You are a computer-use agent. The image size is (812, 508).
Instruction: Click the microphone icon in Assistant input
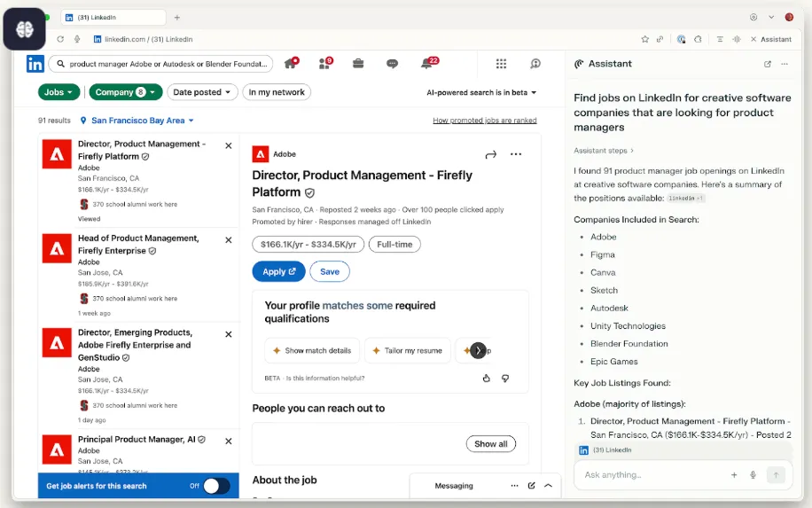click(753, 475)
